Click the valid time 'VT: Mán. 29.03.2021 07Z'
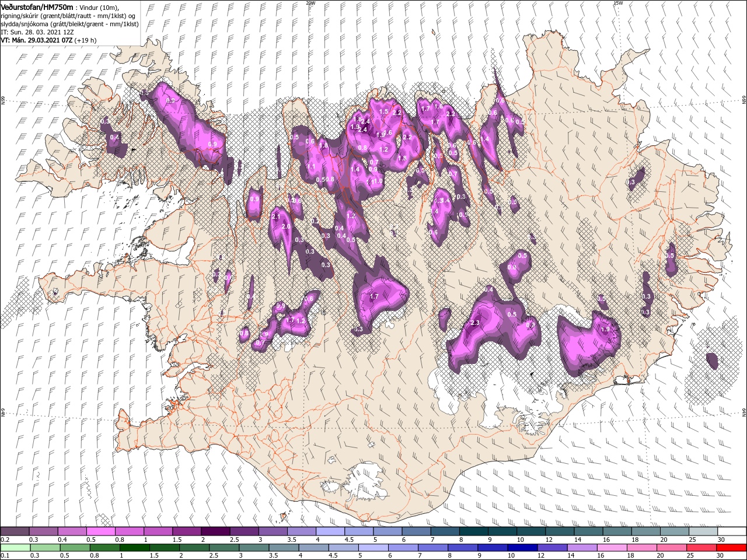 click(x=36, y=40)
